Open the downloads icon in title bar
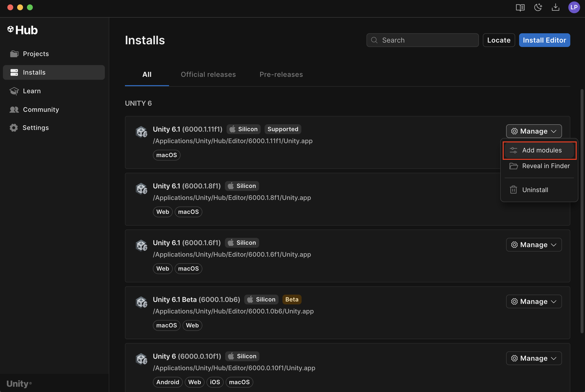 click(555, 8)
